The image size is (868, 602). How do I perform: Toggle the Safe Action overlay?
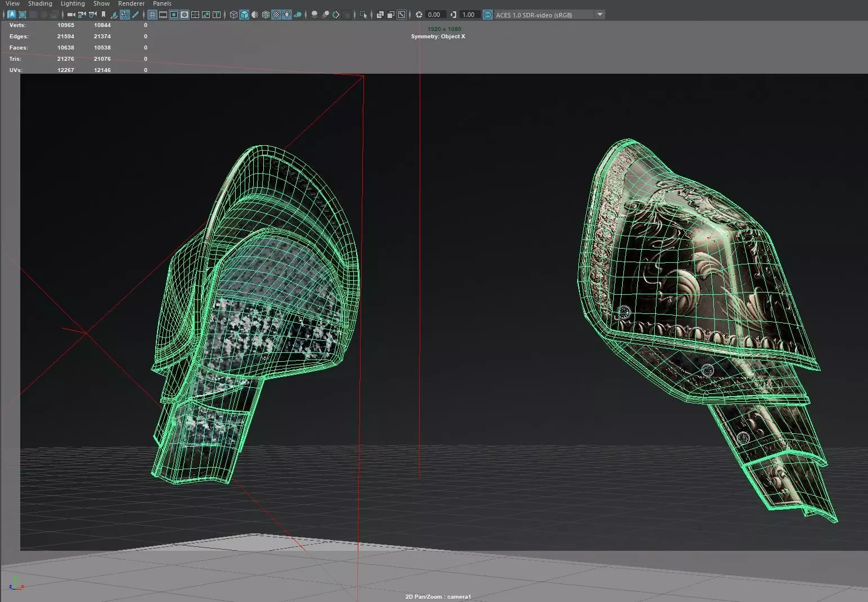click(x=206, y=15)
